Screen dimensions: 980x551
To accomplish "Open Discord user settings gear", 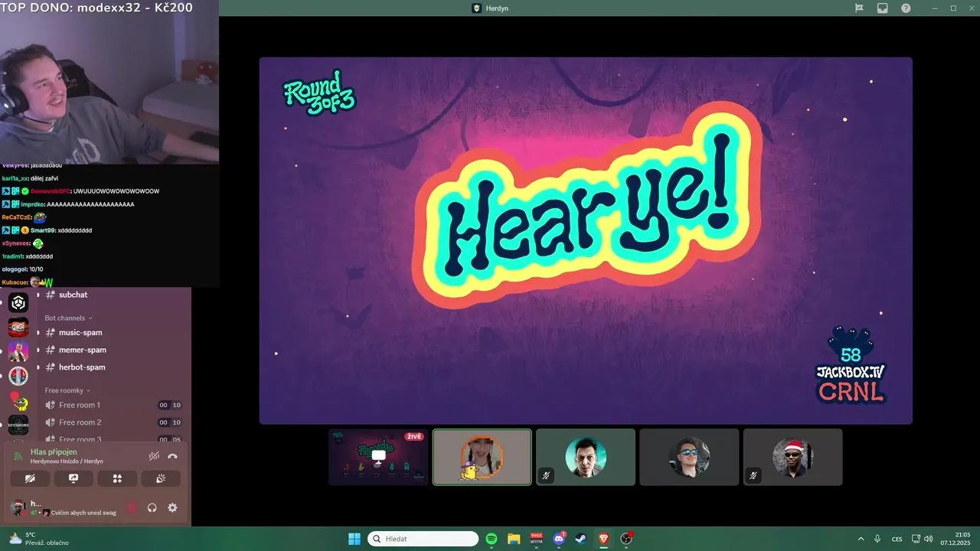I will (x=172, y=507).
